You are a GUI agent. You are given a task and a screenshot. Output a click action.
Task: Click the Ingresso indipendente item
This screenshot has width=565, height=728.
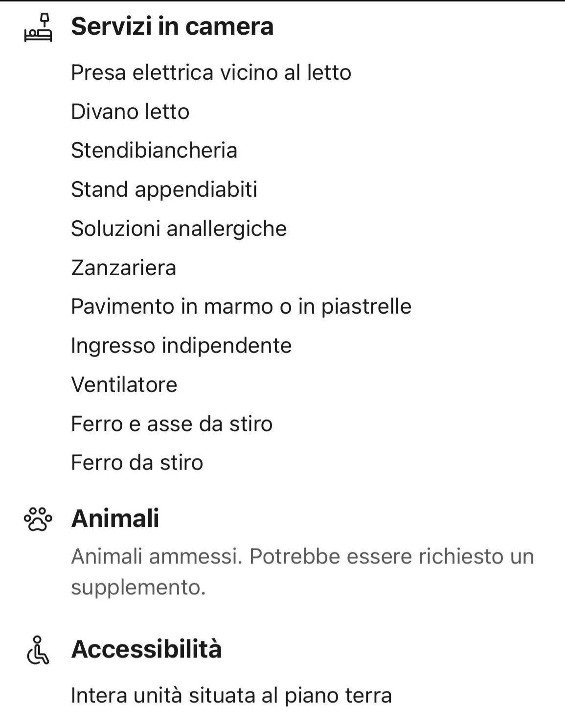(181, 346)
